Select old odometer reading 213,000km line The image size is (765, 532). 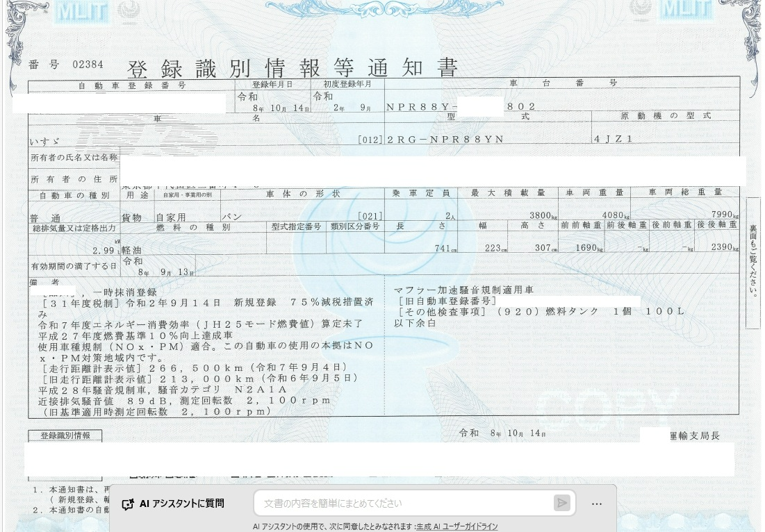[x=200, y=379]
